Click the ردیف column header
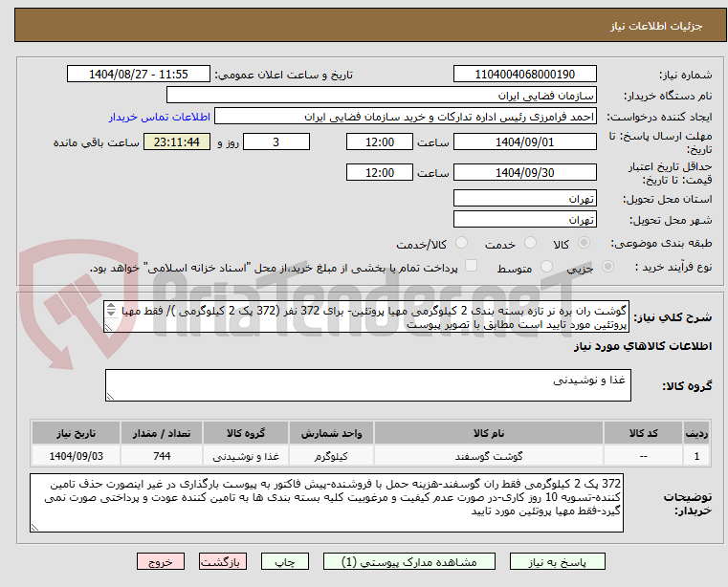 point(696,433)
